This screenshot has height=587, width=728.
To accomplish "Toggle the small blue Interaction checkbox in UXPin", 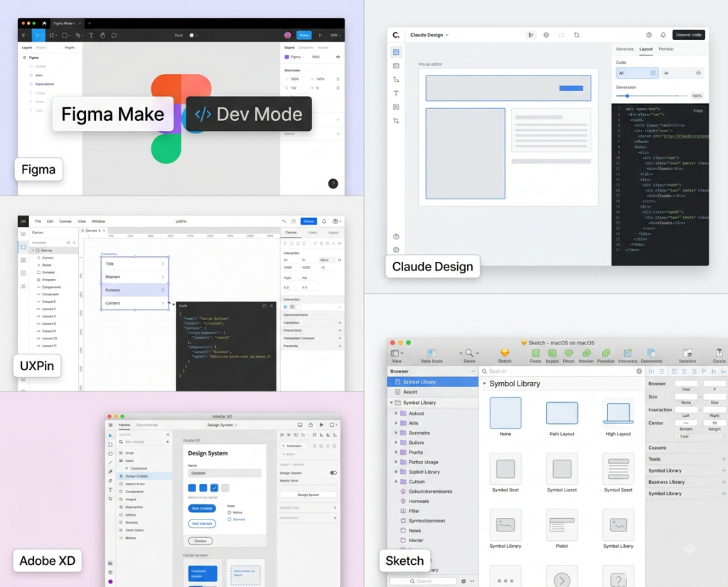I will click(286, 307).
